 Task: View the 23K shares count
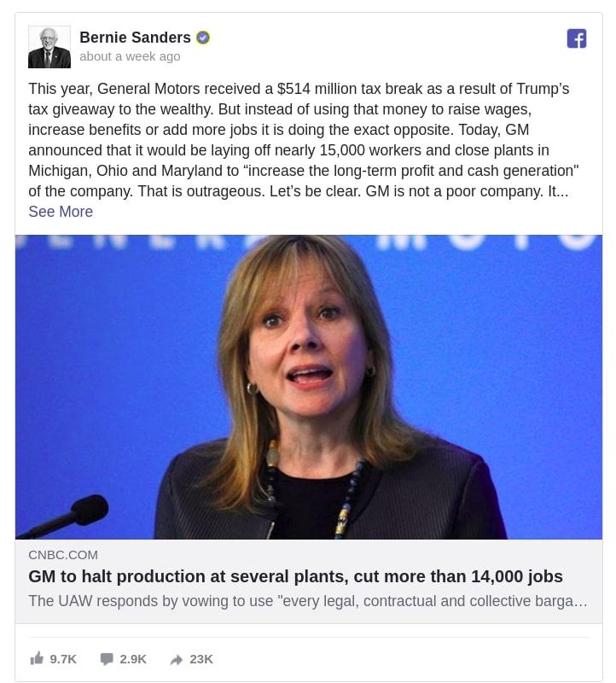click(x=201, y=659)
